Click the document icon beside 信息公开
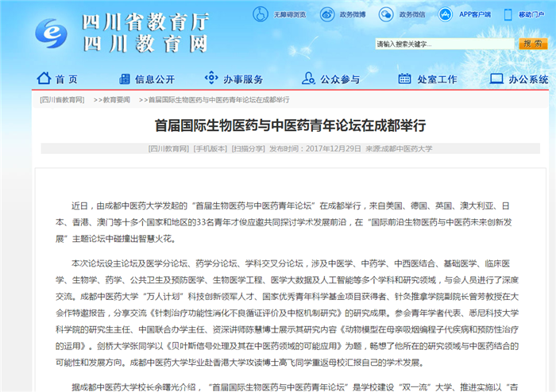Viewport: 556px width, 392px height. tap(122, 79)
